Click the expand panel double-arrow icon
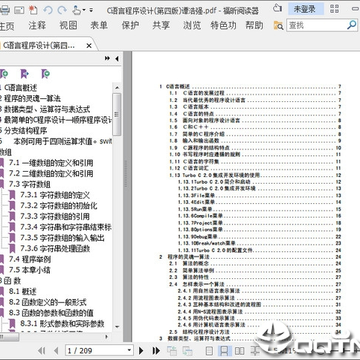360x360 pixels. (107, 58)
